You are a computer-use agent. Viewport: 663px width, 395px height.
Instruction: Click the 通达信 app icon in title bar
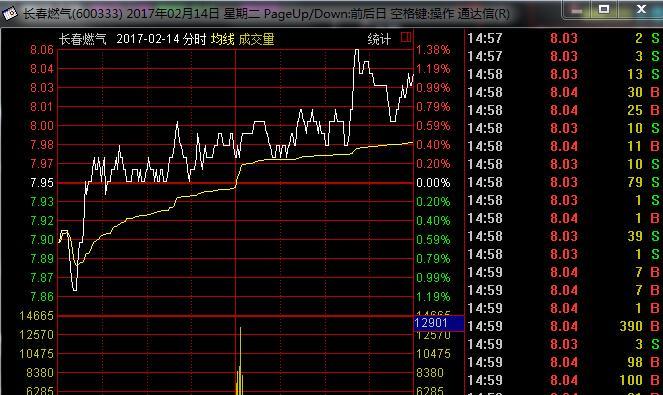pyautogui.click(x=10, y=14)
